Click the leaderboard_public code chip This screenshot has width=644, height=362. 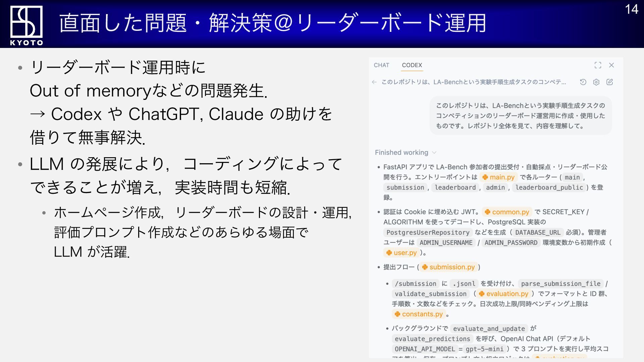tap(549, 187)
